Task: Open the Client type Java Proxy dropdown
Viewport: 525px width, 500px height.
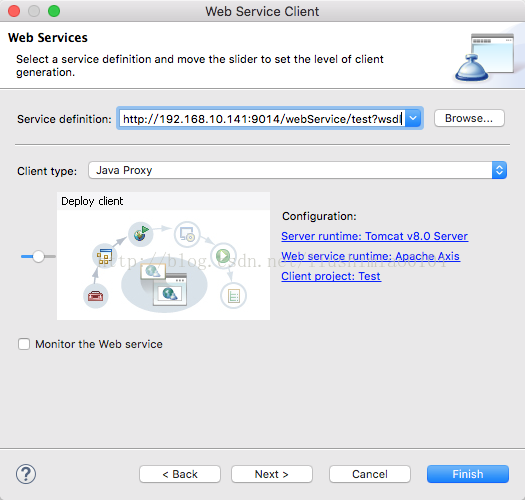Action: click(297, 170)
